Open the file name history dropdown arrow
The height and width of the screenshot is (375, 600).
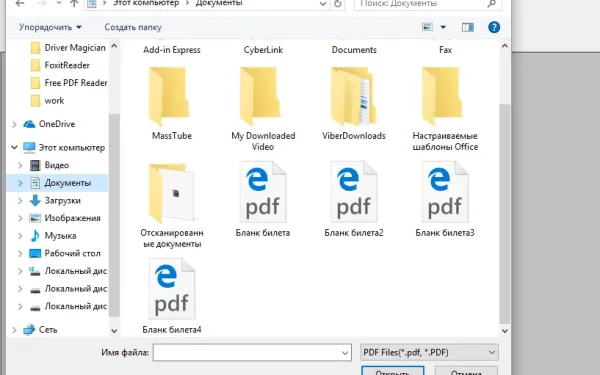point(345,353)
